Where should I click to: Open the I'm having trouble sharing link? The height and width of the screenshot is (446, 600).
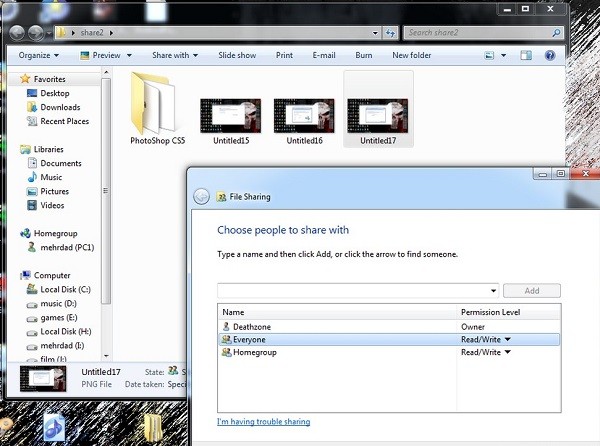264,422
